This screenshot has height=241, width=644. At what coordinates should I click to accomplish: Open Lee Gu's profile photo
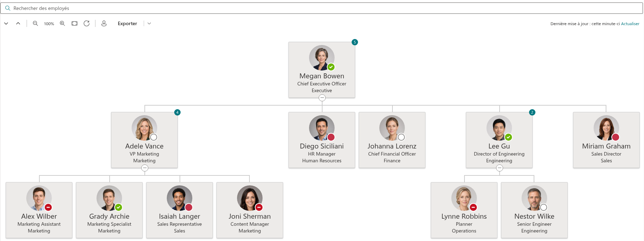[x=499, y=128]
